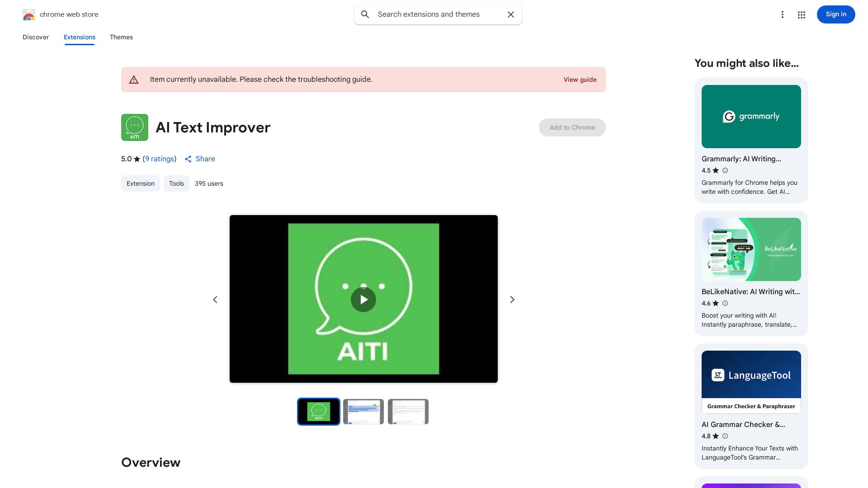
Task: Click the AI Text Improver extension icon
Action: 134,127
